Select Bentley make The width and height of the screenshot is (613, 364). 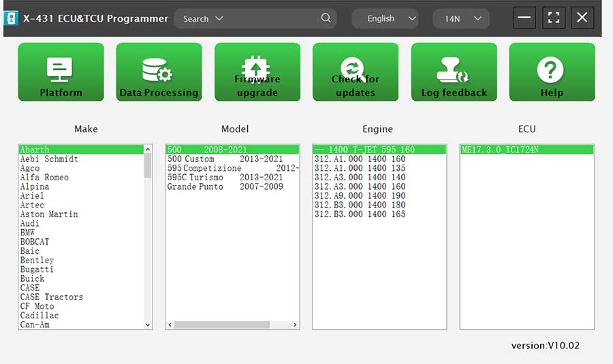[81, 260]
